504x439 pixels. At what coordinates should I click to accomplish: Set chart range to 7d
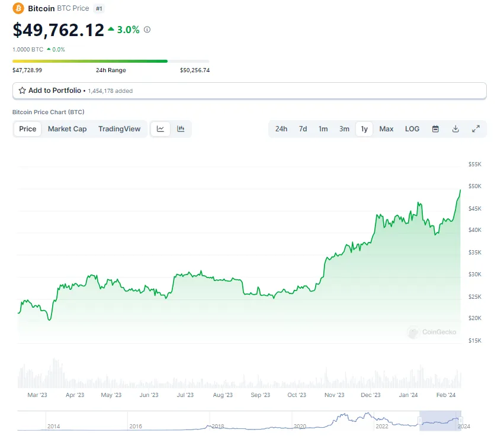303,129
